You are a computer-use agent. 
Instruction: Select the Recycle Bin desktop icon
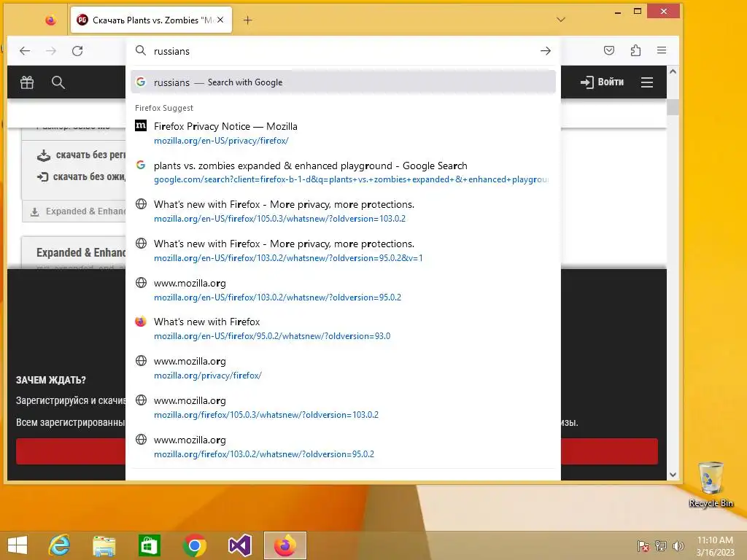coord(711,484)
